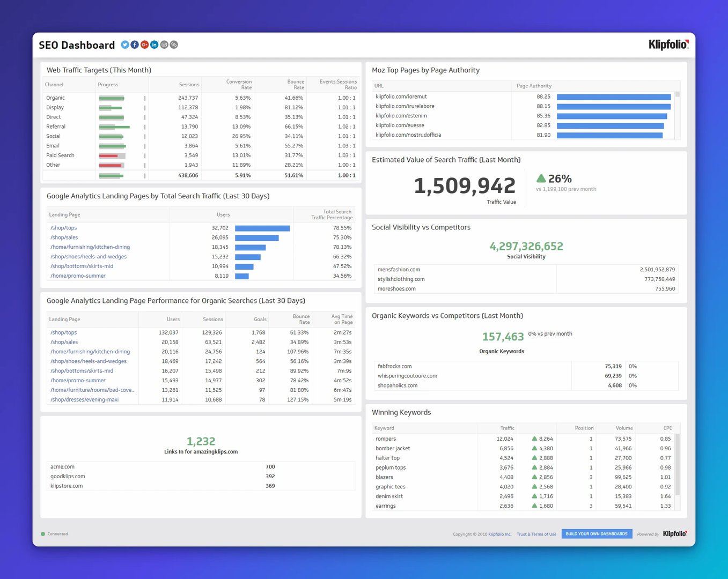Click the green up-triangle beside 26%
This screenshot has height=579, width=728.
pos(541,179)
